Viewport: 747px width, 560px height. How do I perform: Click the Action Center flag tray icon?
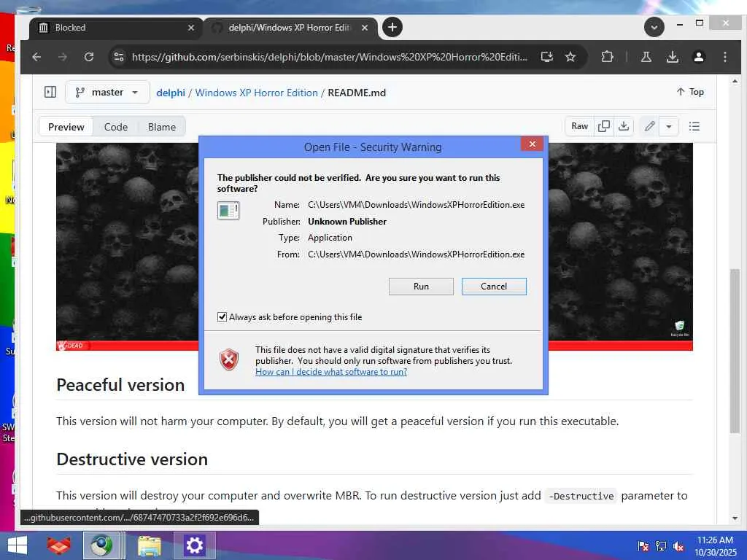[x=643, y=546]
